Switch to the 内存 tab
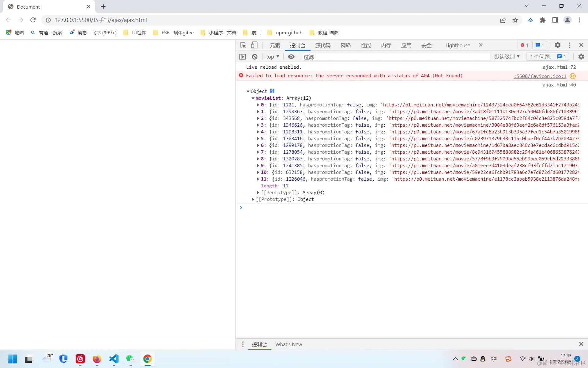 (x=386, y=45)
